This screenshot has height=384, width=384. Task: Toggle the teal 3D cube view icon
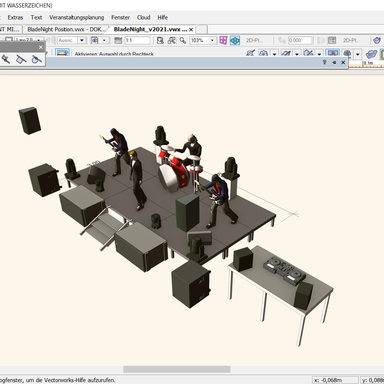click(x=235, y=41)
